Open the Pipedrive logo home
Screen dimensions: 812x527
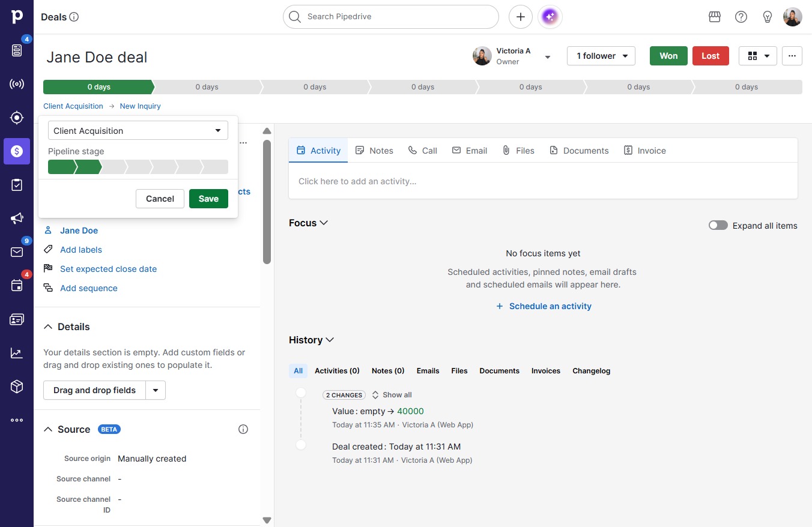(17, 16)
